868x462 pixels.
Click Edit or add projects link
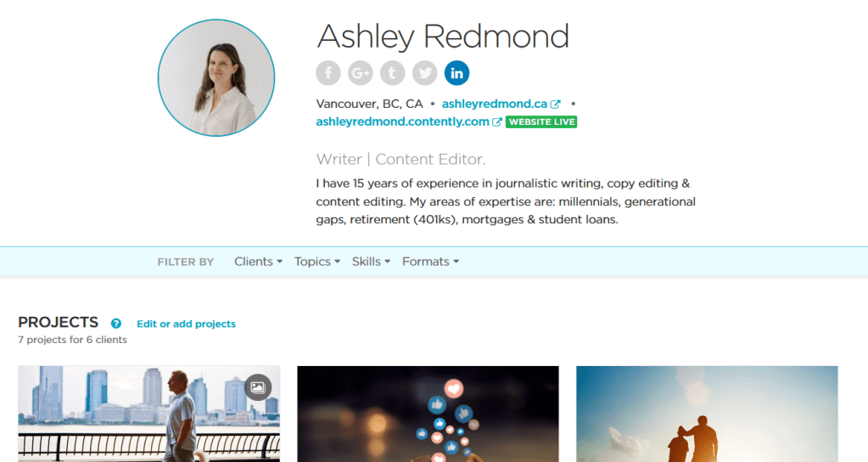(x=186, y=324)
